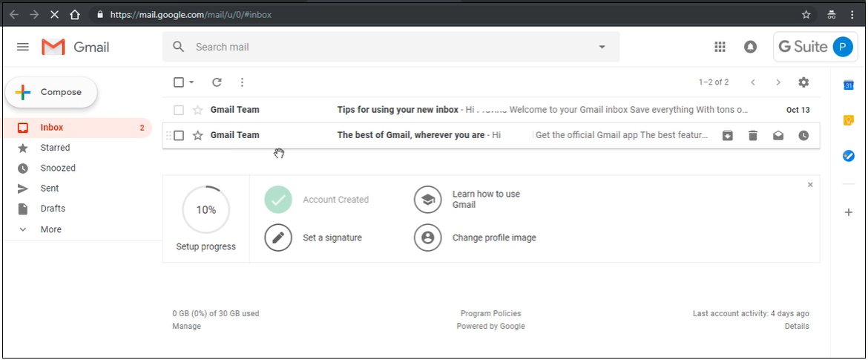Image resolution: width=868 pixels, height=360 pixels.
Task: Archive the hovered Gmail Team email
Action: [x=728, y=135]
